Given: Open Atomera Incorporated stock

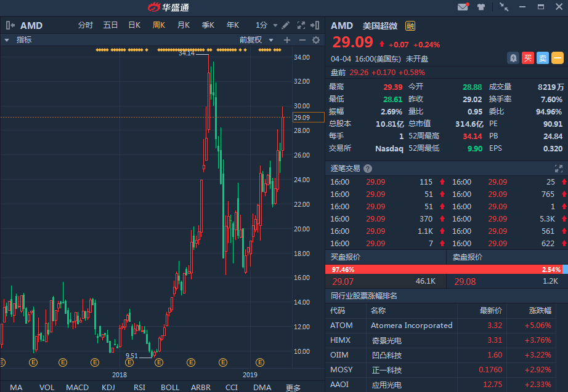Looking at the screenshot, I should pyautogui.click(x=412, y=326).
